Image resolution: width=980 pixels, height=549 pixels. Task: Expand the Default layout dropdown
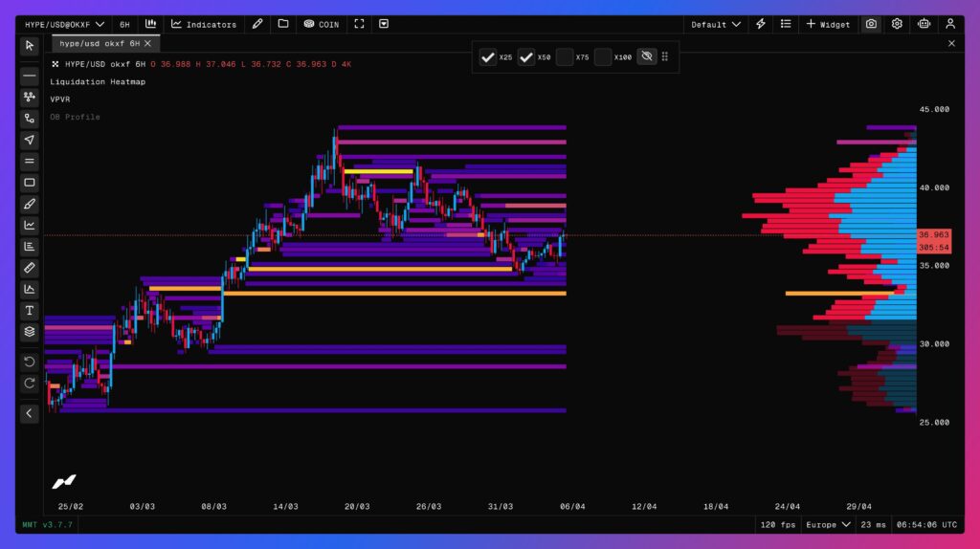[x=716, y=24]
